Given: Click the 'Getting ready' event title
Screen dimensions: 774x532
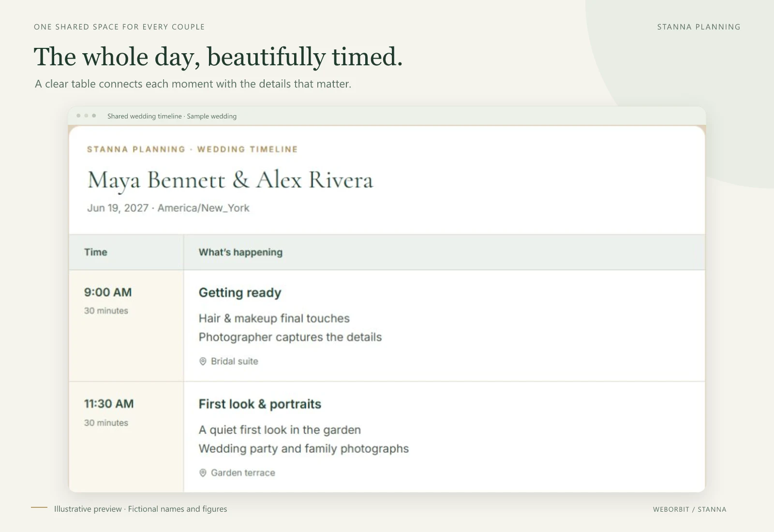Looking at the screenshot, I should (x=240, y=293).
